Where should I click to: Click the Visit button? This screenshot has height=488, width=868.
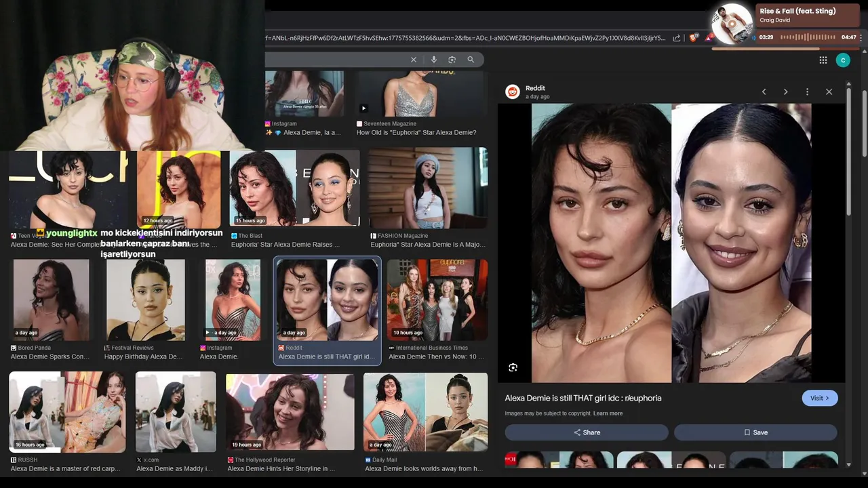tap(820, 398)
